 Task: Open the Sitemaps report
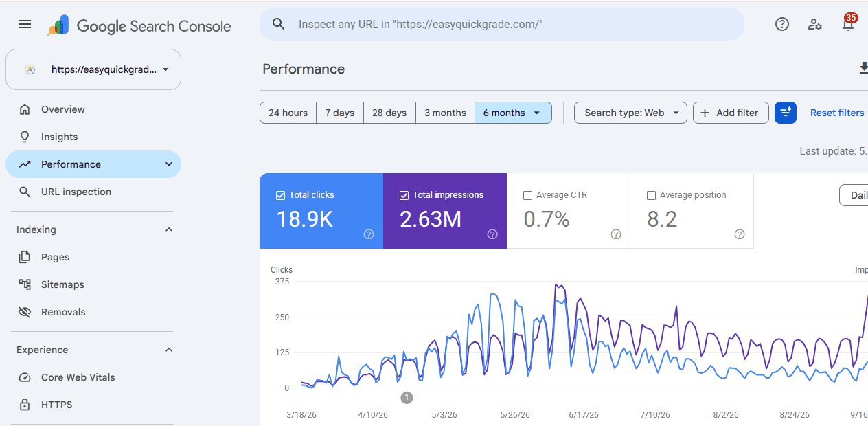tap(93, 284)
